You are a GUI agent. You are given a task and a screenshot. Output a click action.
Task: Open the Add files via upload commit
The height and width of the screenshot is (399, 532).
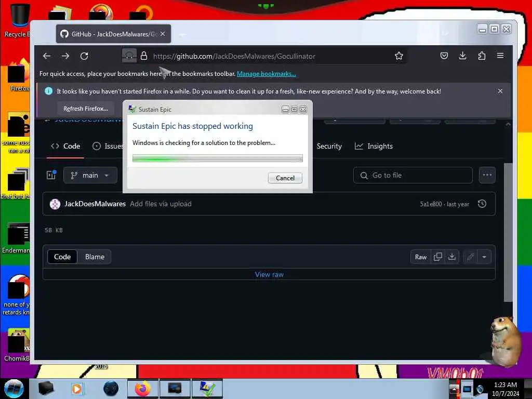pos(161,204)
